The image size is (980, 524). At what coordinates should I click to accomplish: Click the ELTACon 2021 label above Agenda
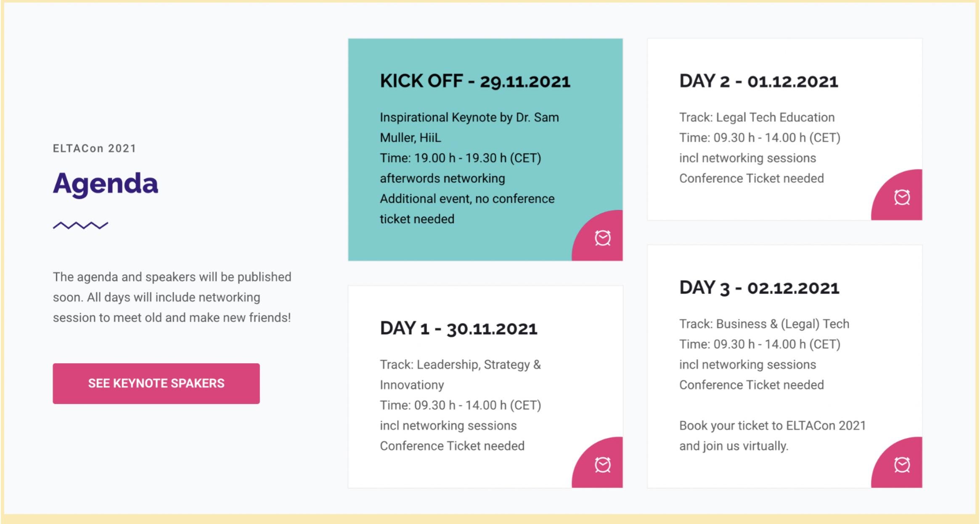click(x=95, y=148)
